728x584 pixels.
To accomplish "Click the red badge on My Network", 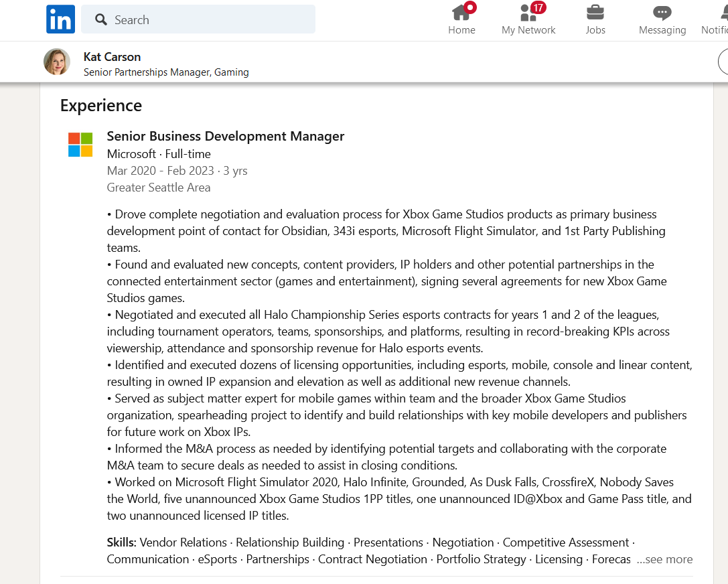I will pos(538,7).
